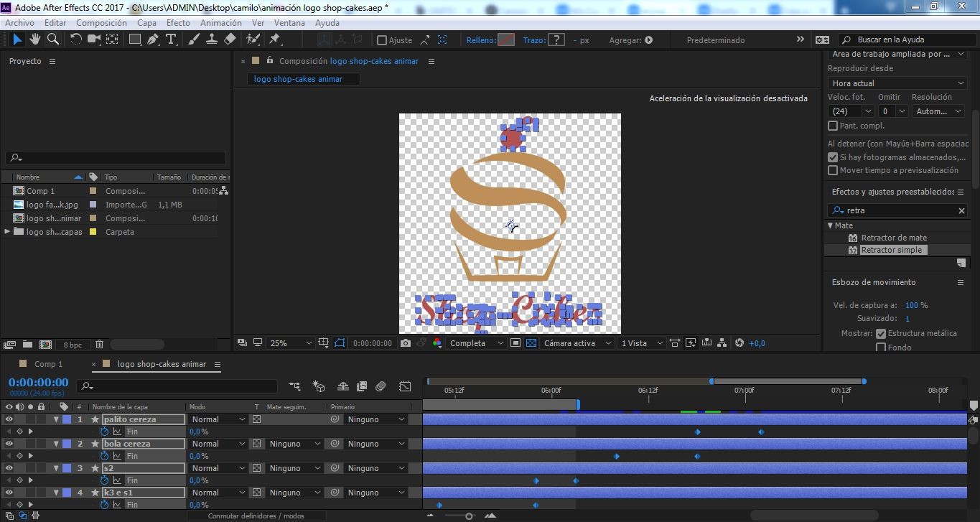Toggle the transparency grid button
Viewport: 980px width, 522px height.
click(531, 343)
